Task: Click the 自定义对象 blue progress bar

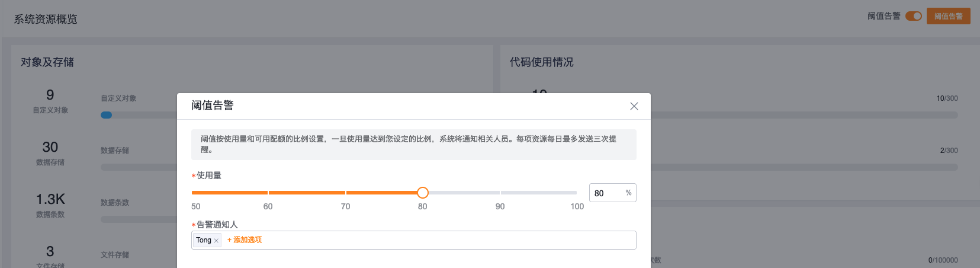Action: (107, 115)
